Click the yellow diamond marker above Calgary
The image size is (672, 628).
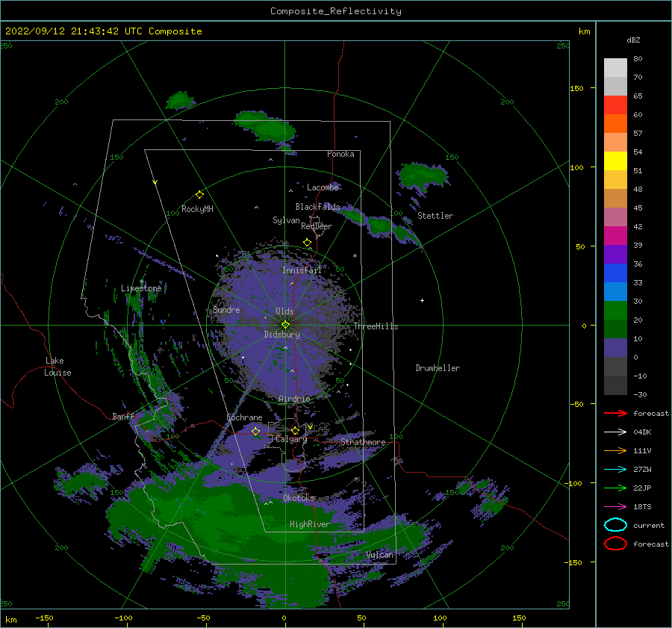pos(295,430)
